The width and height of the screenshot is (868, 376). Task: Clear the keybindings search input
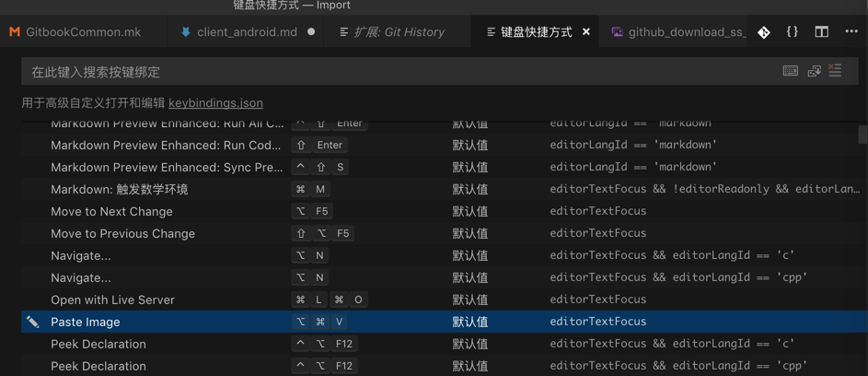tap(836, 71)
